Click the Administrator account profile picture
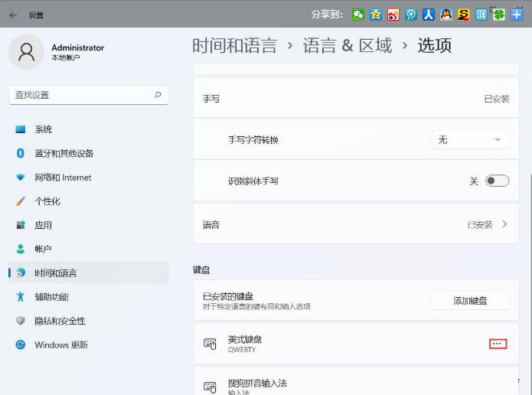The width and height of the screenshot is (532, 395). (26, 52)
